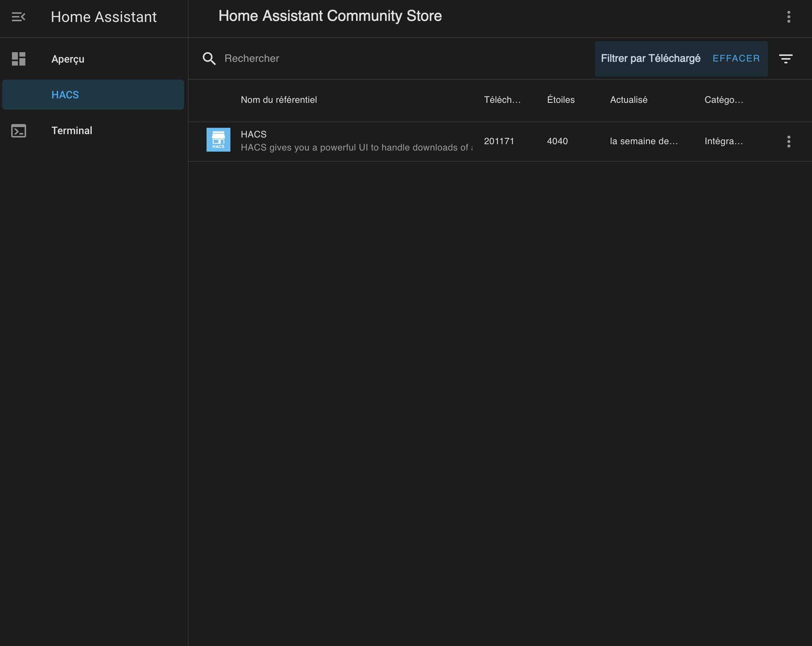
Task: Sort by the Actualisé column
Action: [629, 100]
